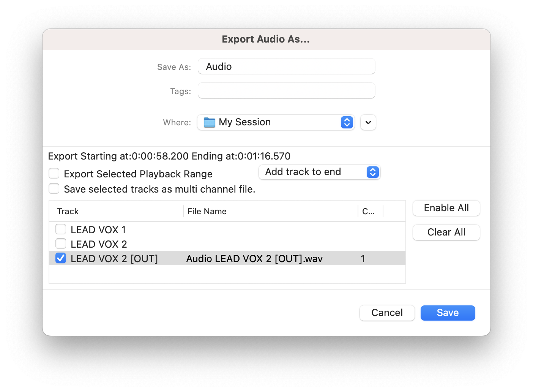Click into the Tags field

coord(286,91)
